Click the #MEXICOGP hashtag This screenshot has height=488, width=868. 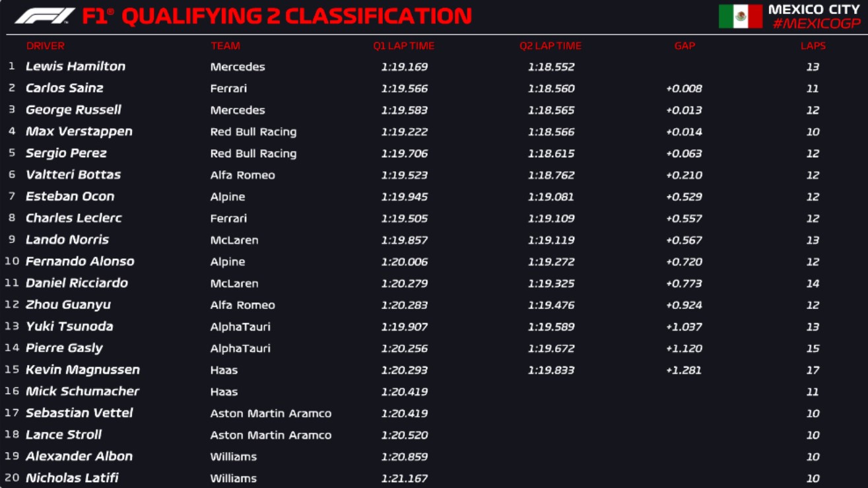point(816,24)
